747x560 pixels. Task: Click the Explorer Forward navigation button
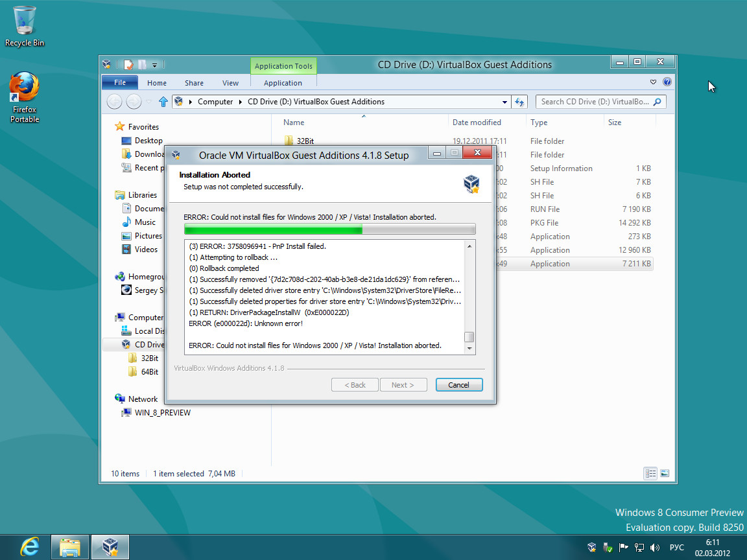click(134, 101)
